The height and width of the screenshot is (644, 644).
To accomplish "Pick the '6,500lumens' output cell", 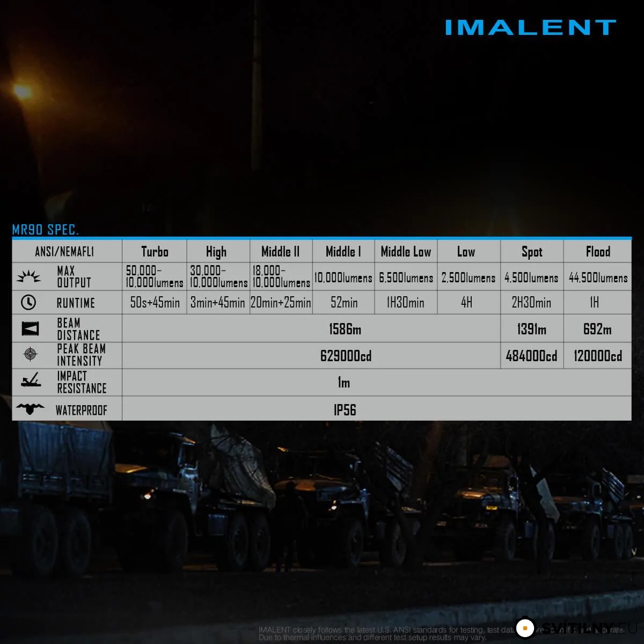I will click(x=406, y=277).
